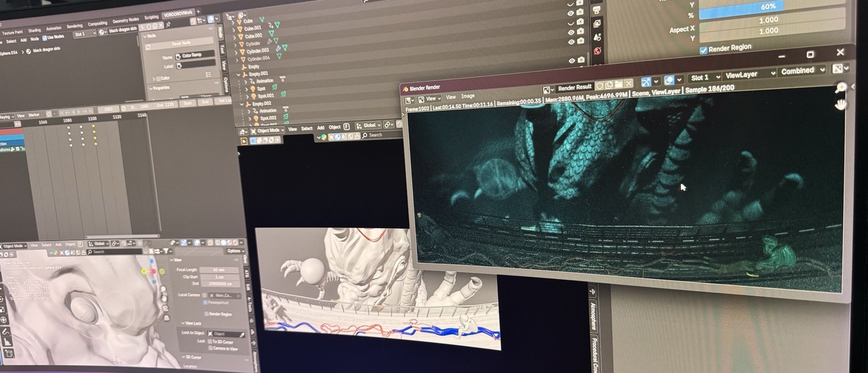
Task: Open the new image copy icon beside Render Result
Action: coord(610,85)
